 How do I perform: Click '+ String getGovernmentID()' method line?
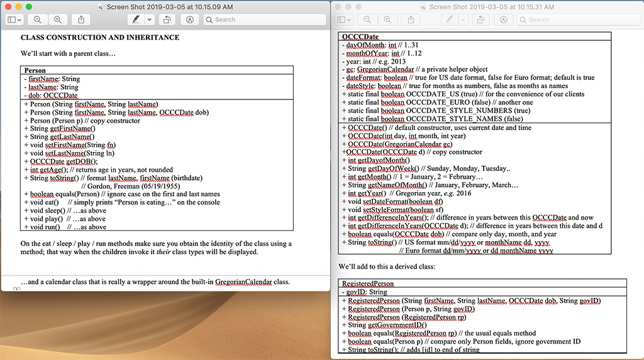click(x=384, y=325)
